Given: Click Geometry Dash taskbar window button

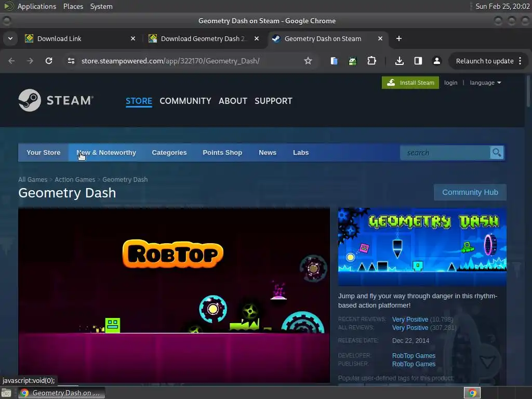Looking at the screenshot, I should pos(61,393).
